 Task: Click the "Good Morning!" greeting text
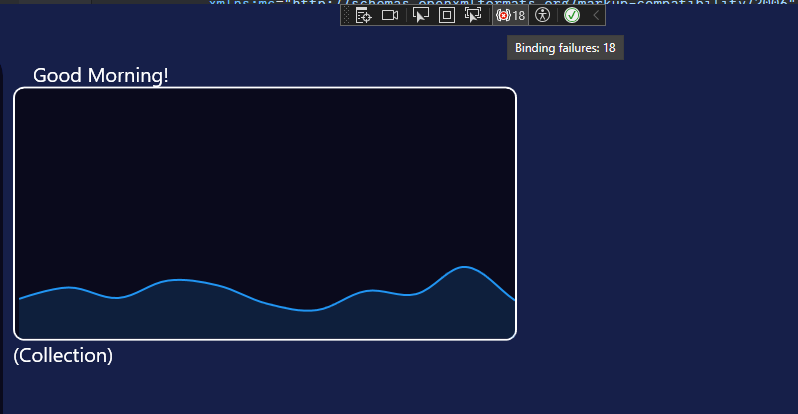(x=101, y=75)
